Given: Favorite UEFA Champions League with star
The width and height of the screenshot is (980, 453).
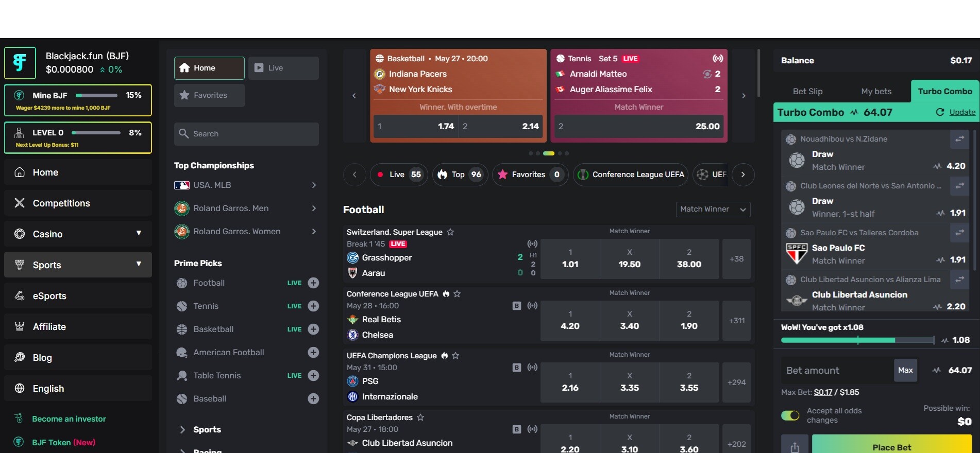Looking at the screenshot, I should 455,356.
